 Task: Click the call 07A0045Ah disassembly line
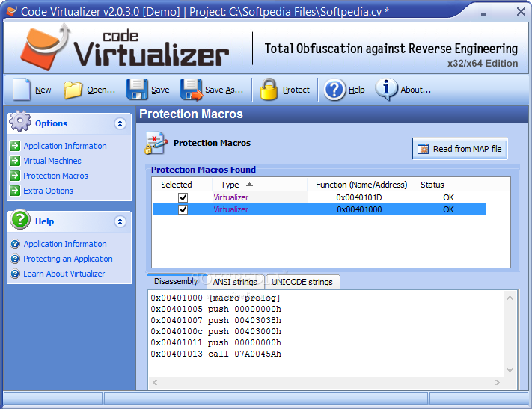pyautogui.click(x=215, y=354)
